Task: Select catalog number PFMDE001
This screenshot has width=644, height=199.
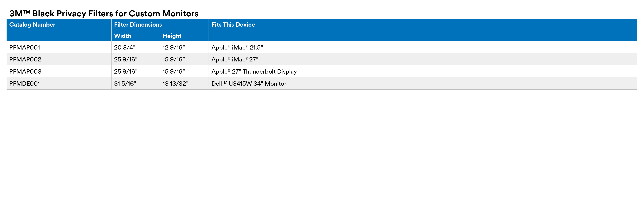Action: pos(25,84)
